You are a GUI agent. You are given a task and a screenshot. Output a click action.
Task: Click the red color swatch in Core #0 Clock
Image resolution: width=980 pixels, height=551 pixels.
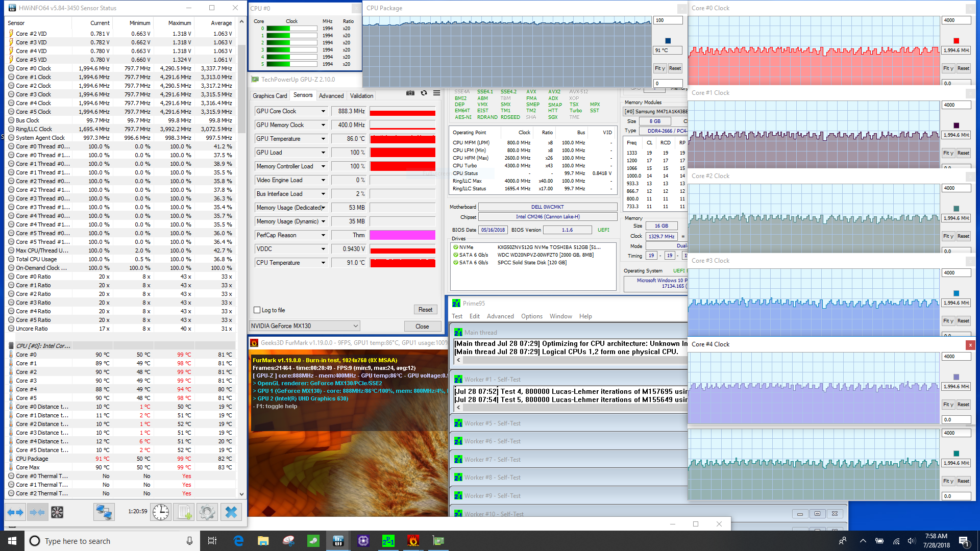tap(956, 41)
